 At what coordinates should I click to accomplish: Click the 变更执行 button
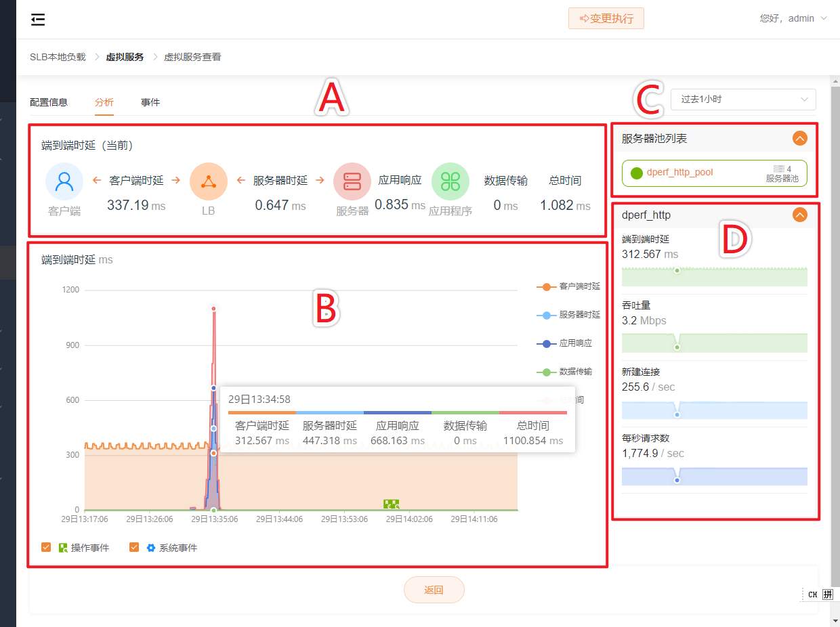[606, 19]
